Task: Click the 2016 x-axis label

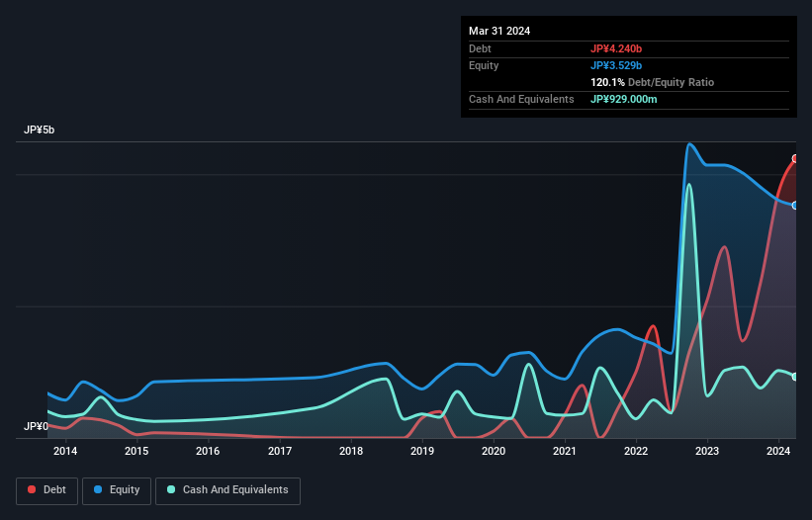Action: pos(208,451)
